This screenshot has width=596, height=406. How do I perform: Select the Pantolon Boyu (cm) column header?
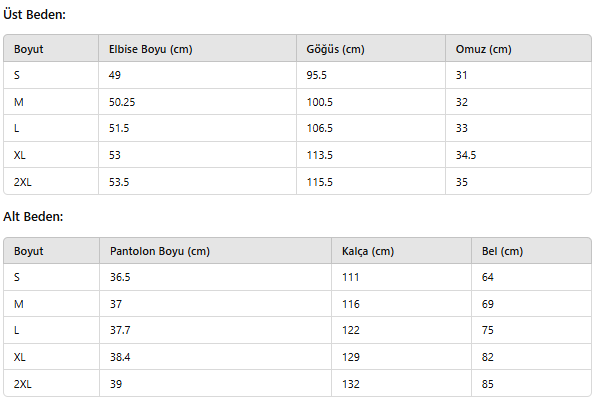click(x=215, y=251)
